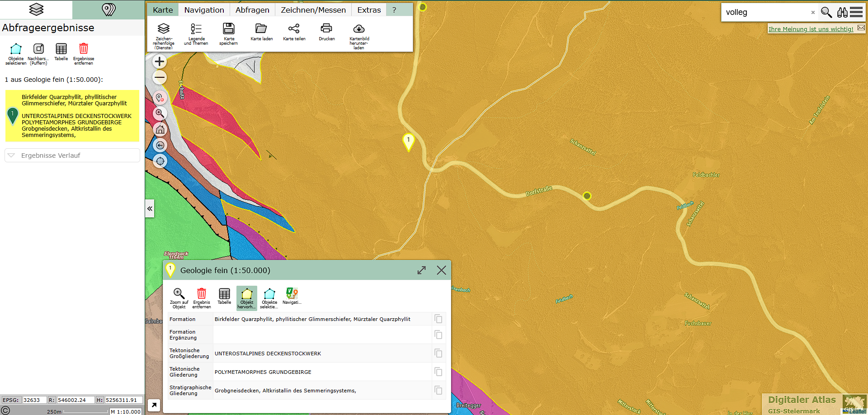Click Objekte selektieren in popup
The height and width of the screenshot is (415, 868).
click(269, 298)
